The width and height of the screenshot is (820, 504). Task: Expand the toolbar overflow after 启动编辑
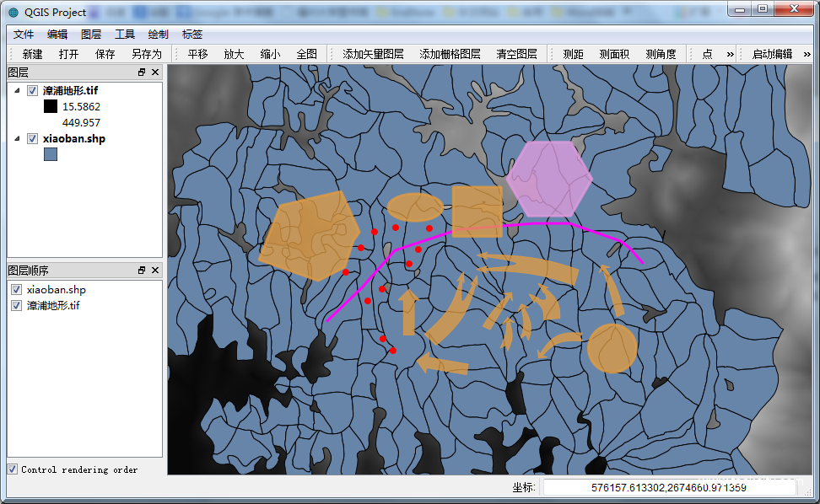pyautogui.click(x=807, y=54)
